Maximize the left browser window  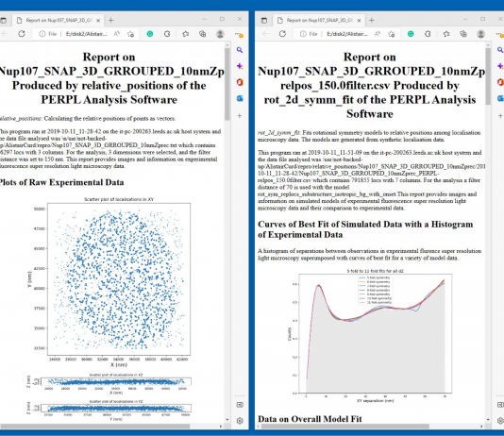point(222,19)
